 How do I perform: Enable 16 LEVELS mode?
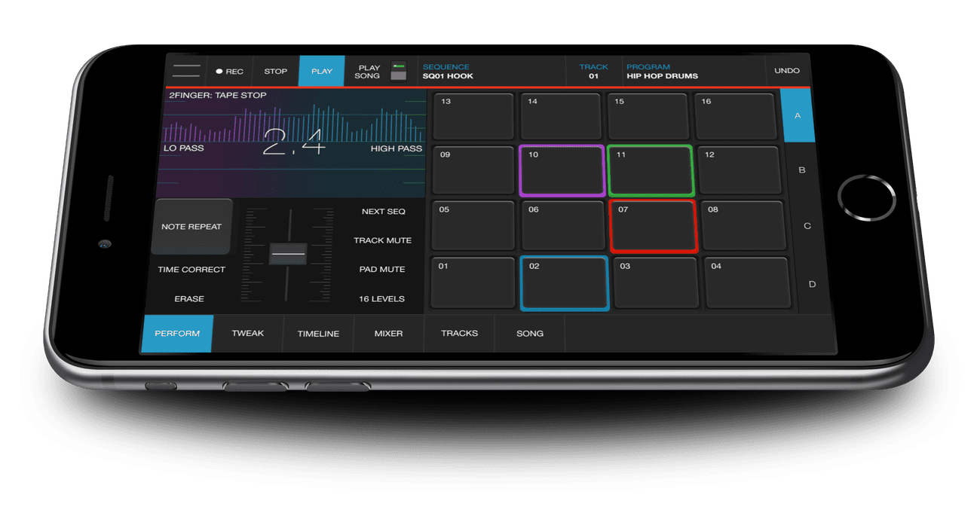(x=381, y=299)
